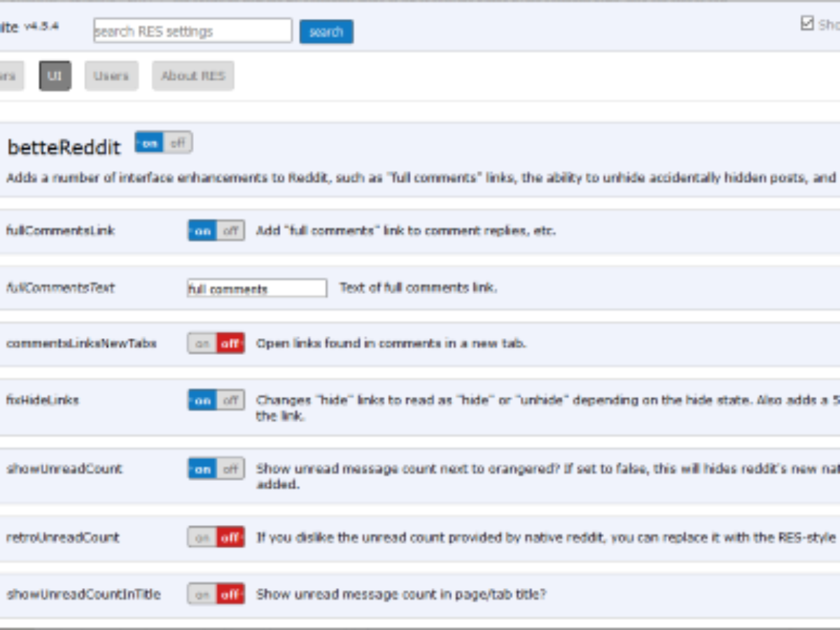
Task: Click the 'Adds a number of interface enhancements' description
Action: pos(423,178)
